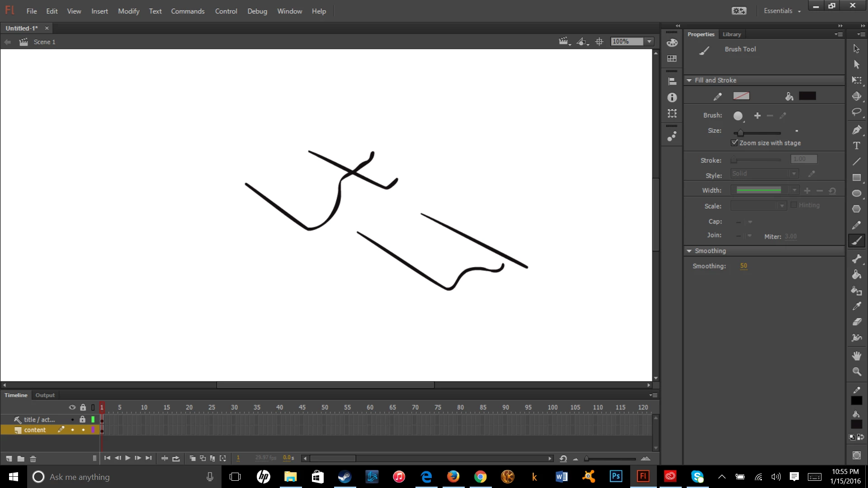This screenshot has width=868, height=488.
Task: Click the Smoothing value 50
Action: (744, 266)
